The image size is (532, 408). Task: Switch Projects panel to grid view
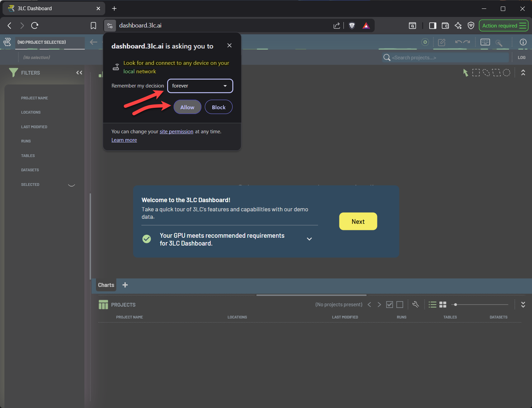[443, 305]
